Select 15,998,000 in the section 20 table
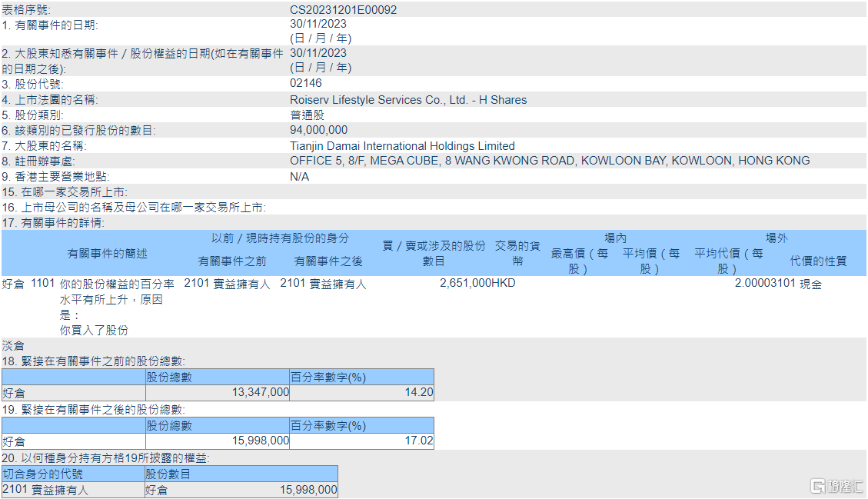 click(308, 490)
